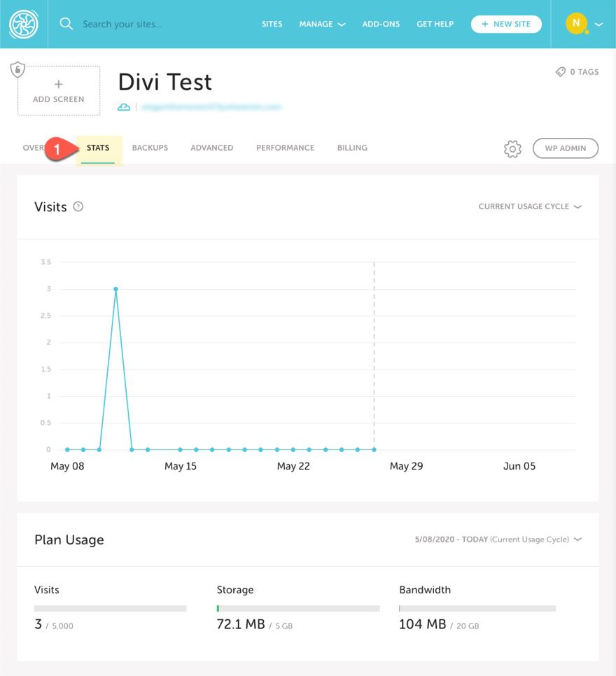The height and width of the screenshot is (676, 616).
Task: Click the tag icon beside 0 TAGS
Action: click(561, 71)
